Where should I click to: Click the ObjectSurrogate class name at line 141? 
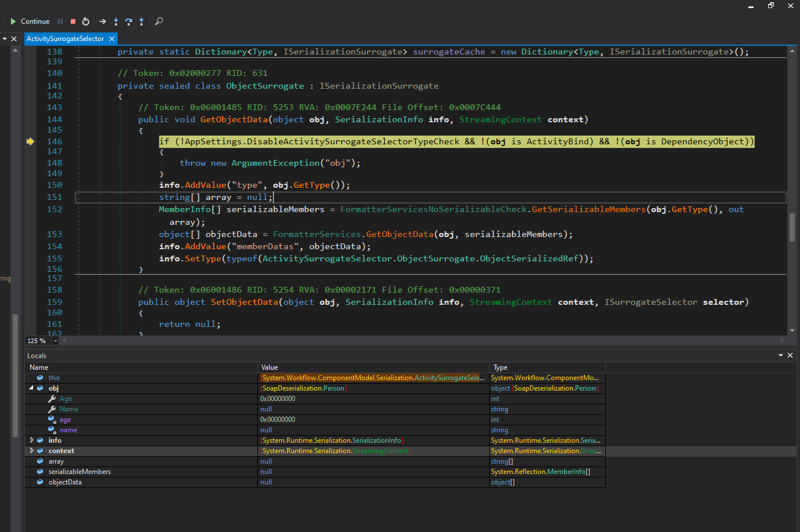pos(265,86)
